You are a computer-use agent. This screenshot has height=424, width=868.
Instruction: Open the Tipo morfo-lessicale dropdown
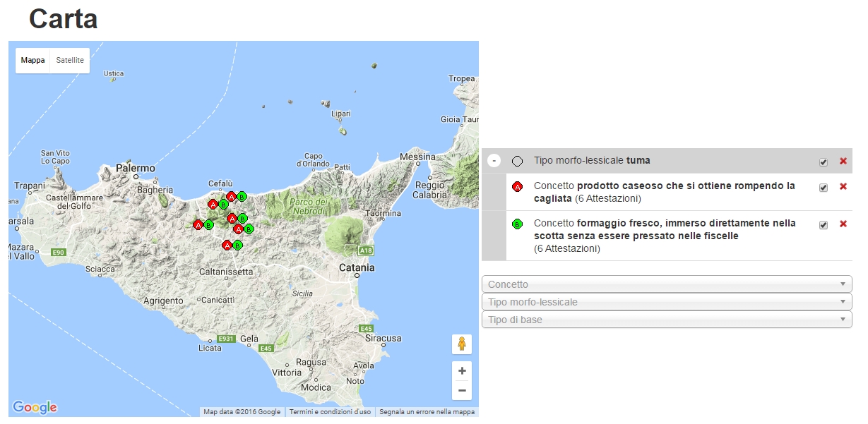pos(666,302)
